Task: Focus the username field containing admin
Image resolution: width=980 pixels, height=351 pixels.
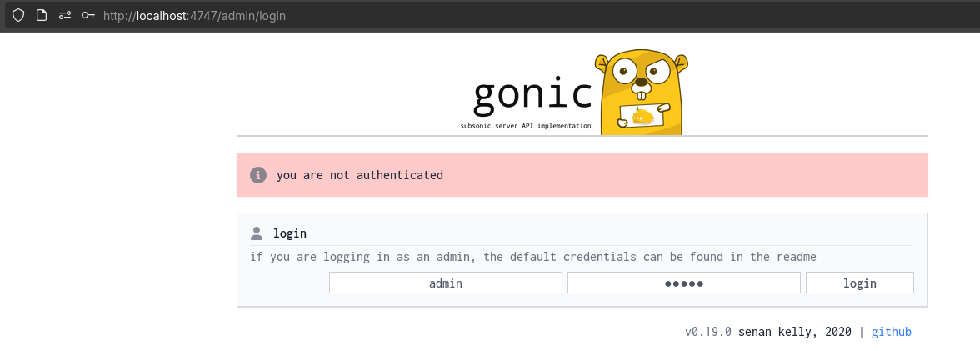Action: (446, 283)
